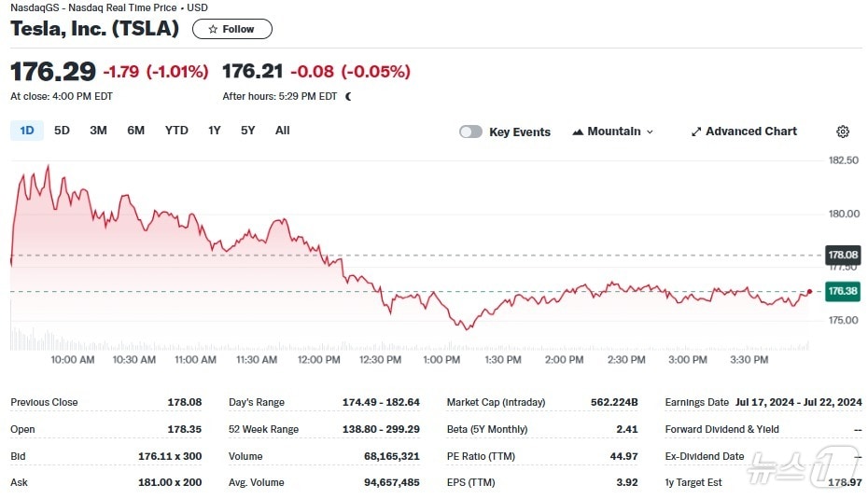Expand the Mountain chart style dropdown
The height and width of the screenshot is (499, 868).
pos(650,132)
